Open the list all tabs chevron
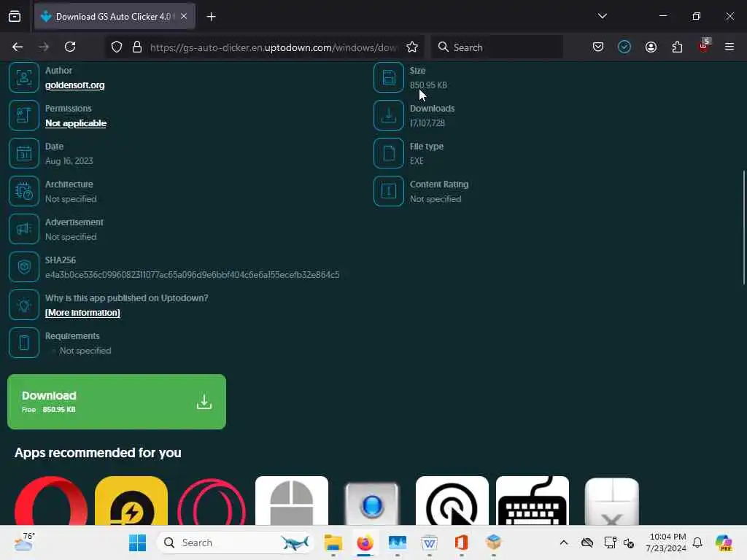This screenshot has height=560, width=747. coord(603,16)
